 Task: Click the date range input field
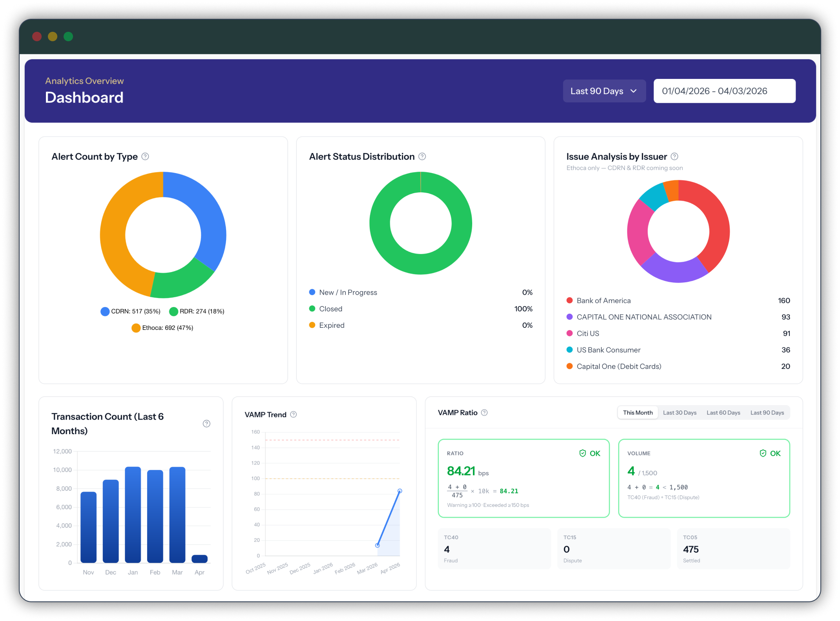click(724, 91)
